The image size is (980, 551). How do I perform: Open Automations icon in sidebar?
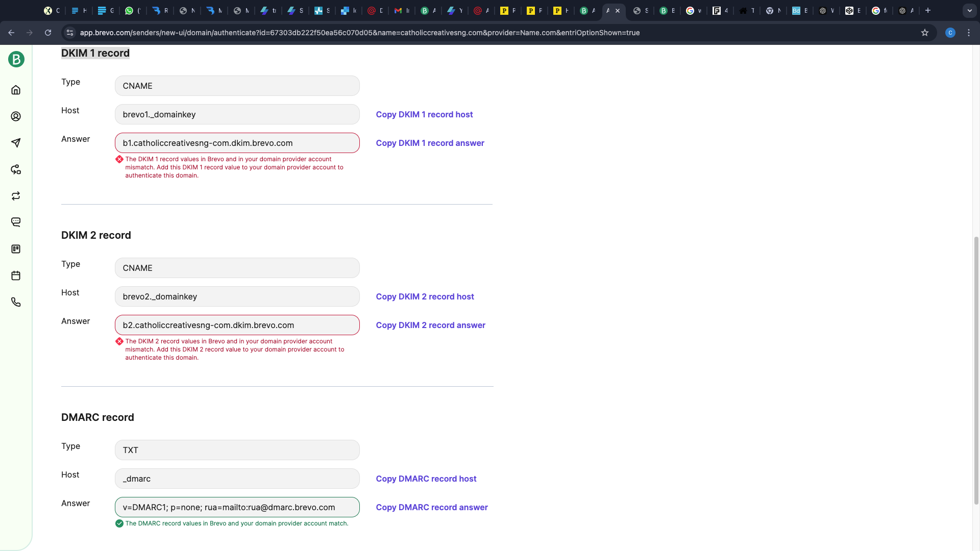point(16,169)
